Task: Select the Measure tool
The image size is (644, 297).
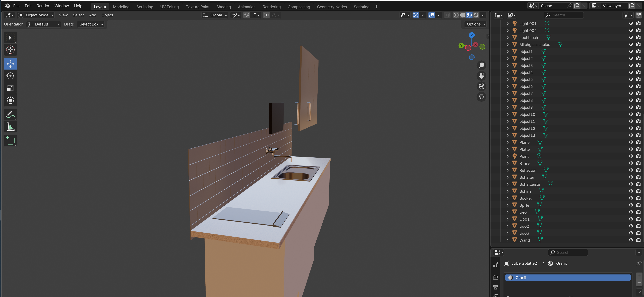Action: 10,127
